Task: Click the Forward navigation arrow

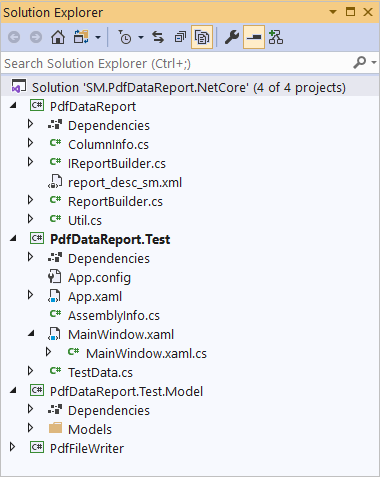Action: [x=36, y=37]
